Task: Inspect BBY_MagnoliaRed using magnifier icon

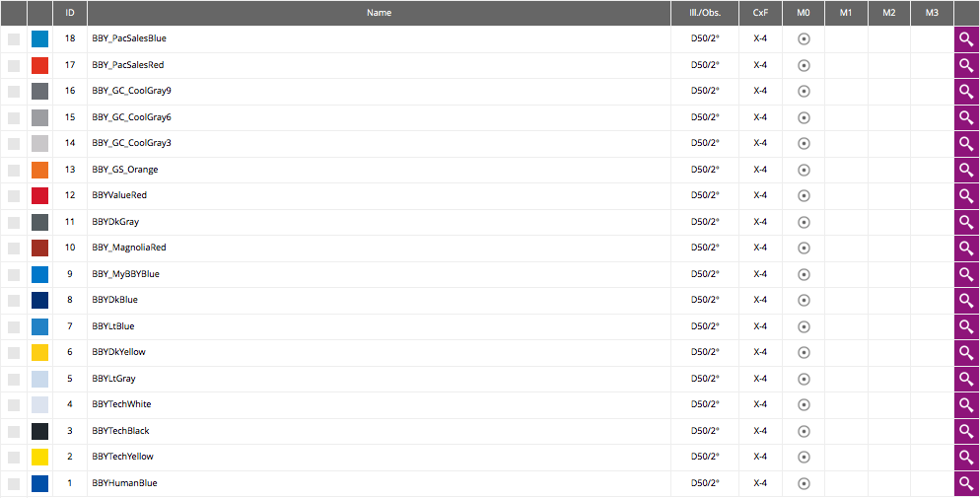Action: (967, 249)
